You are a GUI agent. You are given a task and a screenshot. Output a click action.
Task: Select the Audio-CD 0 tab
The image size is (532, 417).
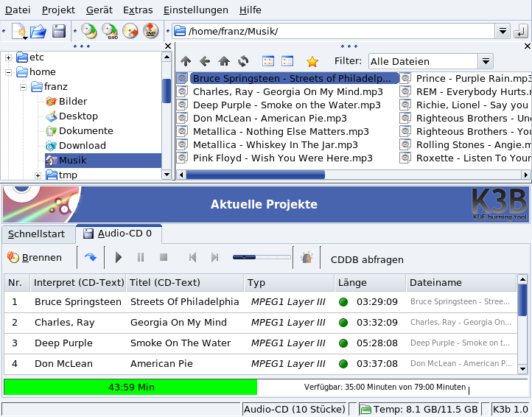(119, 234)
